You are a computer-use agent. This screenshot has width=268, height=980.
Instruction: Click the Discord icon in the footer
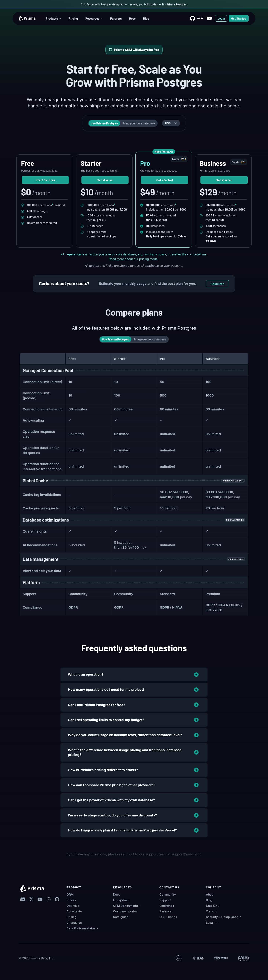(x=23, y=899)
